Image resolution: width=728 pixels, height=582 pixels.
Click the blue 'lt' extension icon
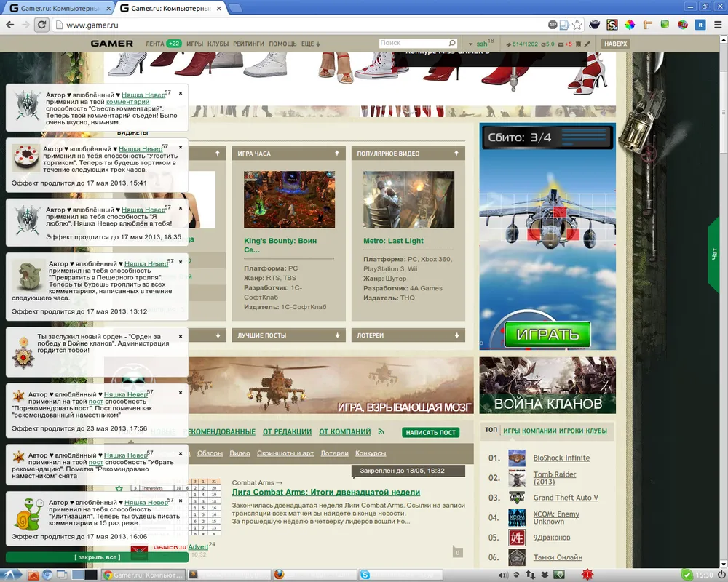(700, 25)
